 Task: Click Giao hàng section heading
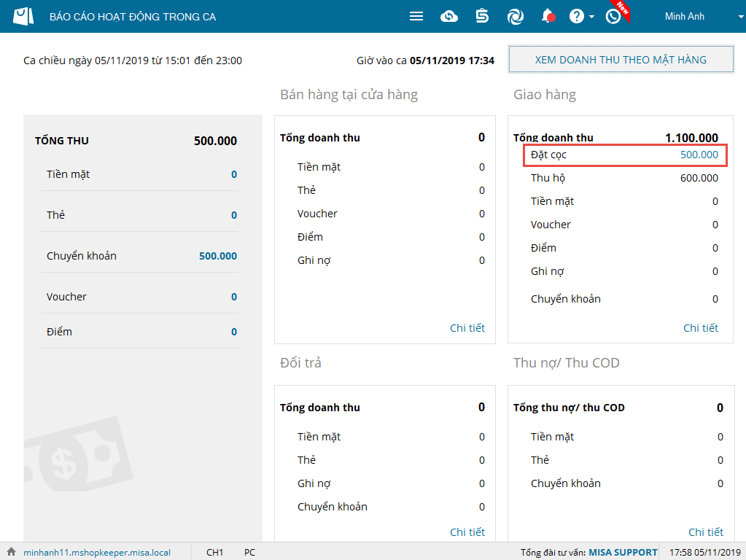(544, 95)
